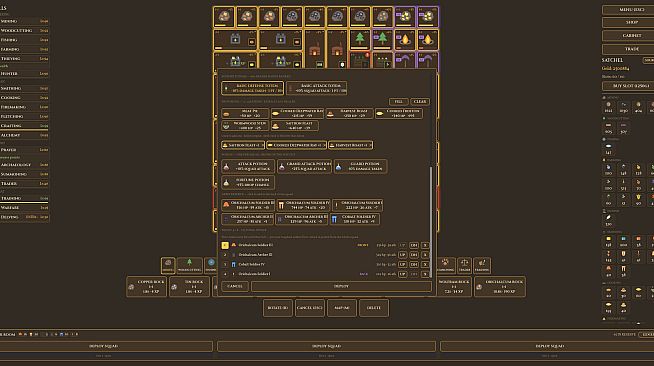
Task: Open the Delving skill
Action: (24, 217)
